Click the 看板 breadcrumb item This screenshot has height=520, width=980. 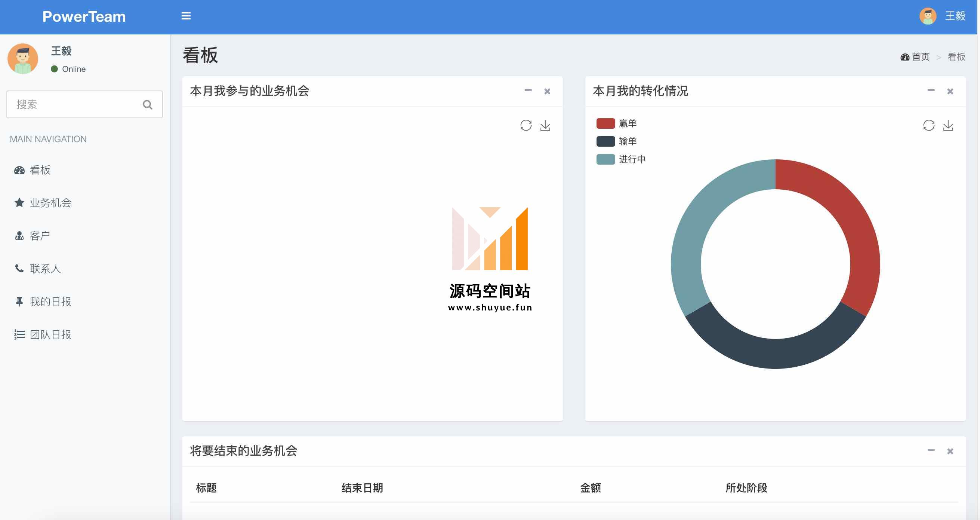tap(956, 57)
